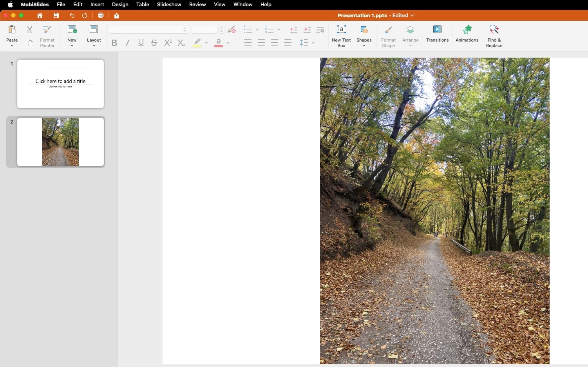The height and width of the screenshot is (367, 588).
Task: Click the Superscript button
Action: [168, 43]
